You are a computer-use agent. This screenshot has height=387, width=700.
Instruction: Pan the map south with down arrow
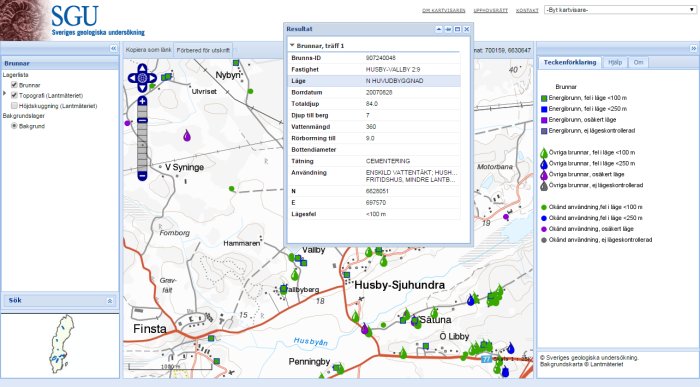[142, 88]
